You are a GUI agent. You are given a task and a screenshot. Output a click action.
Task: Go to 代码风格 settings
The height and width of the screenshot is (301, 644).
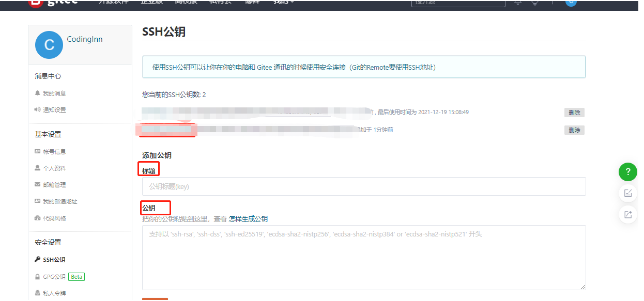tap(54, 218)
